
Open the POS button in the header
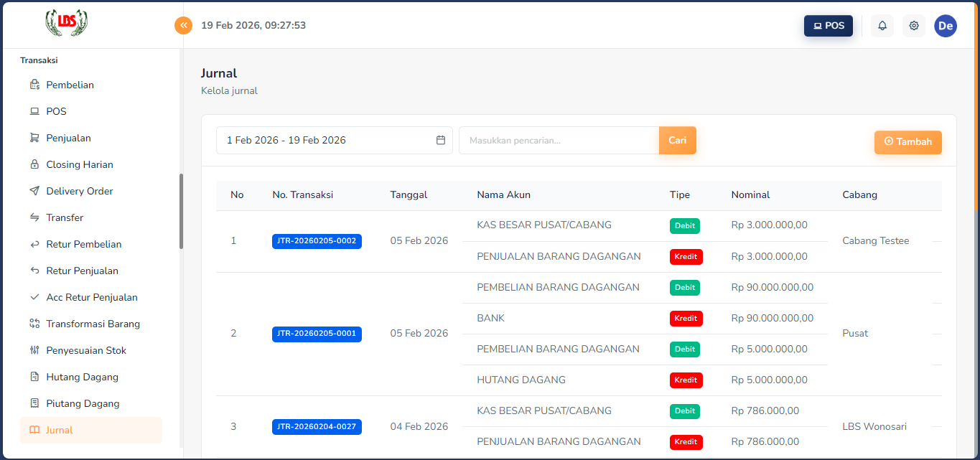coord(829,26)
